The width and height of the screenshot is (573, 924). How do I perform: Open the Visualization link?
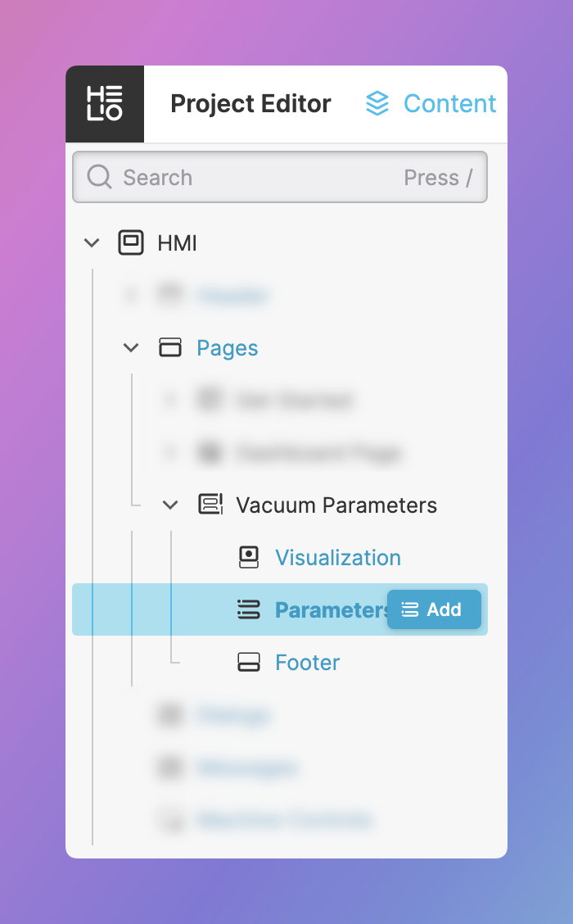point(338,558)
